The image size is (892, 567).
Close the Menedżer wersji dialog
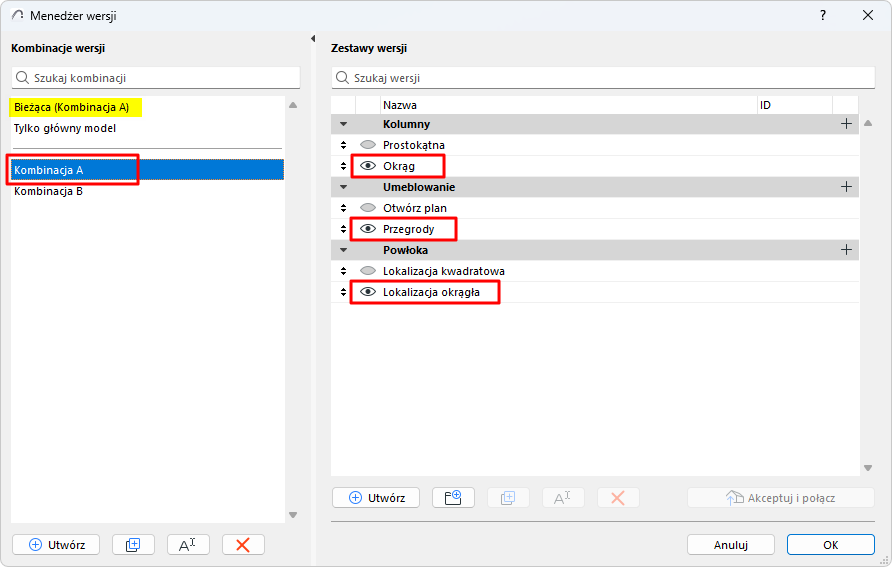click(868, 15)
